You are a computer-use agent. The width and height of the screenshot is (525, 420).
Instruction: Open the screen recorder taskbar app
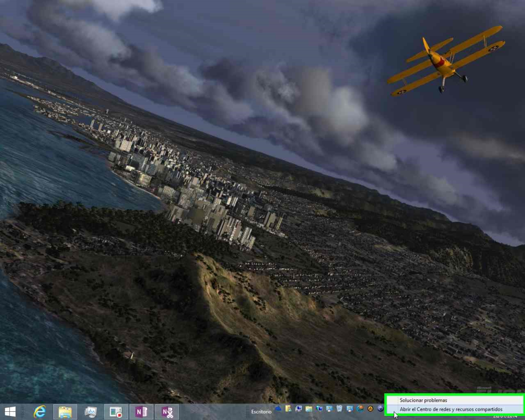point(116,412)
